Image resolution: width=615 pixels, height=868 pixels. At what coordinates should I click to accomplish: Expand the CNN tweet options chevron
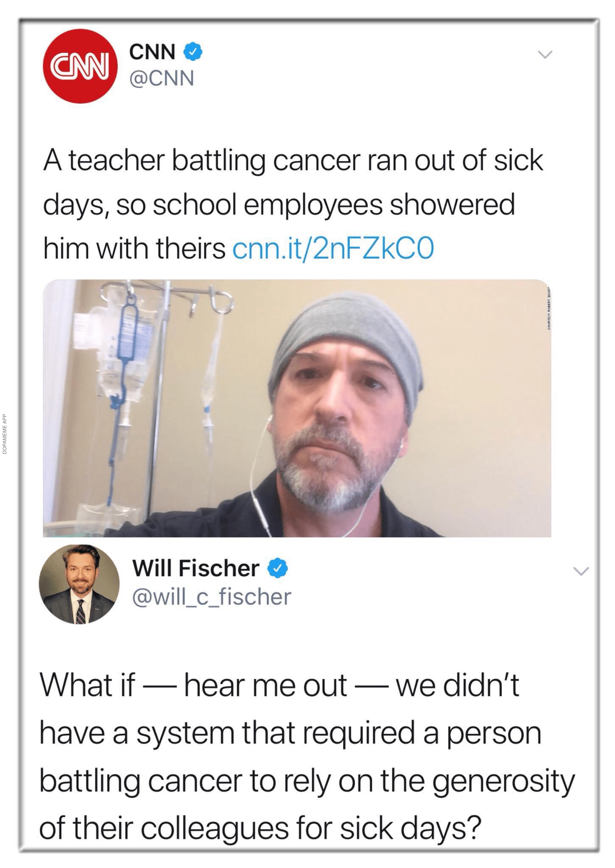coord(545,54)
